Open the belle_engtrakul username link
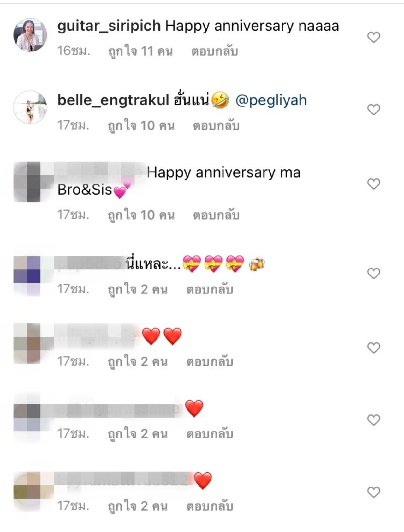Screen dimensions: 404x532 [x=113, y=100]
